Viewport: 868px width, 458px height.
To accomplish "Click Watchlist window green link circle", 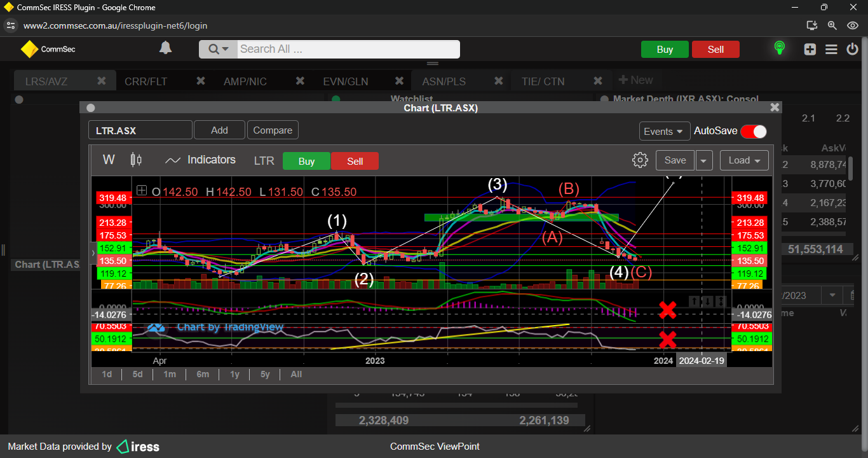I will pos(336,99).
